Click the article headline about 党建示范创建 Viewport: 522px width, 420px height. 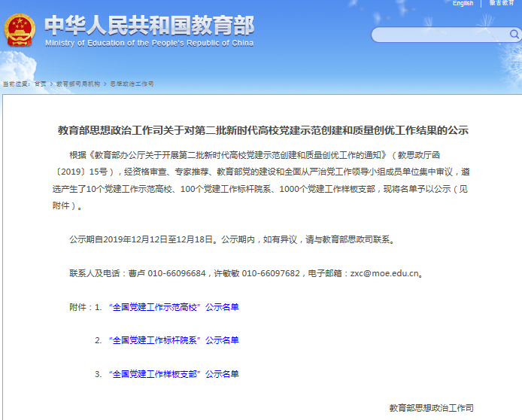pyautogui.click(x=263, y=130)
